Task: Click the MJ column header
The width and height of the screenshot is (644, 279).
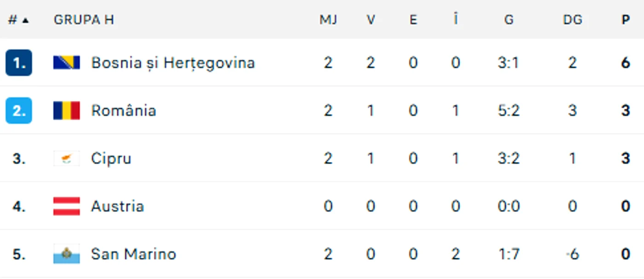Action: (328, 20)
